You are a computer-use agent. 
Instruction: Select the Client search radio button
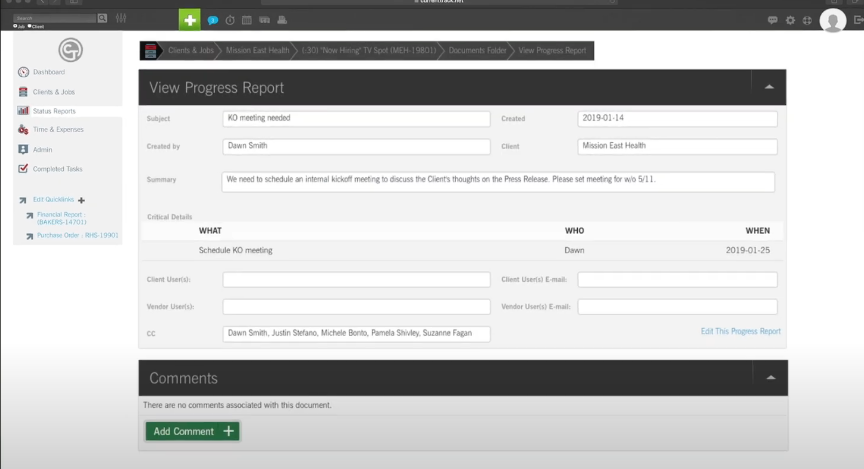coord(31,27)
